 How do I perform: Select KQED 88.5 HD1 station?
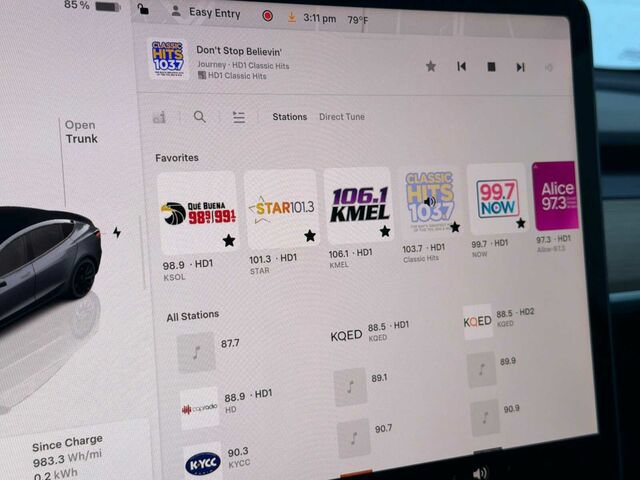(x=370, y=332)
